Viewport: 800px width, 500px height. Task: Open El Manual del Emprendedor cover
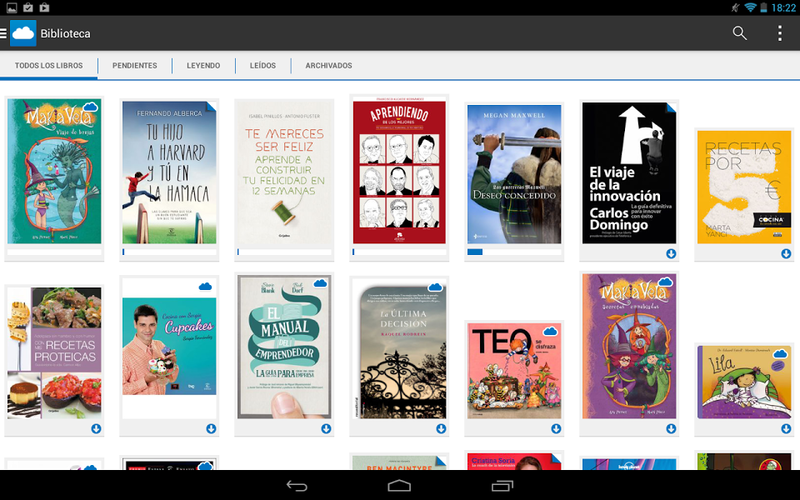tap(284, 347)
